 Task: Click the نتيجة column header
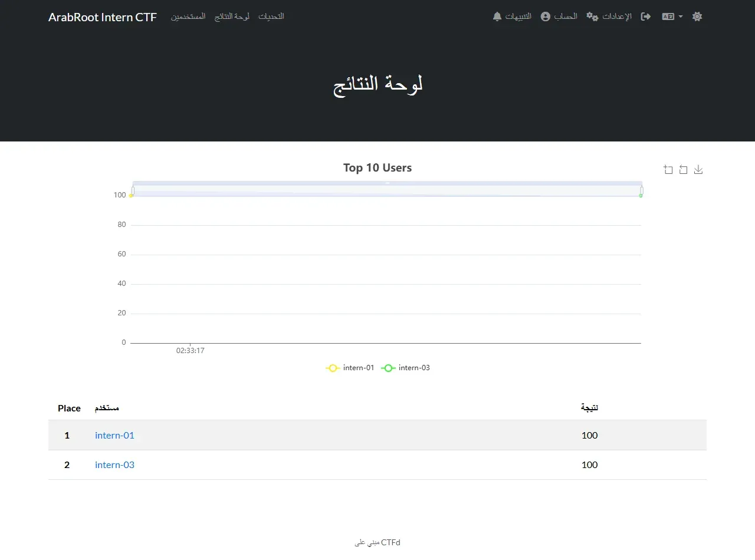pos(589,408)
